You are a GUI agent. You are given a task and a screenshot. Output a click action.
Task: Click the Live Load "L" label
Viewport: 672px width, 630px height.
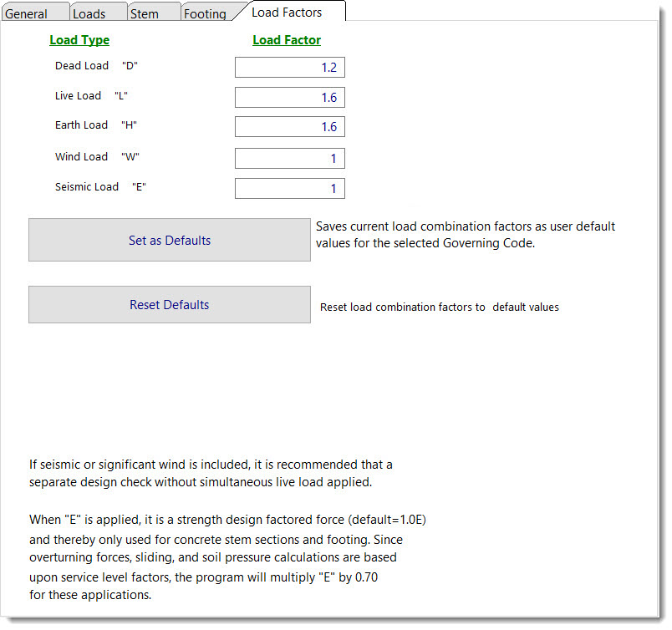91,96
